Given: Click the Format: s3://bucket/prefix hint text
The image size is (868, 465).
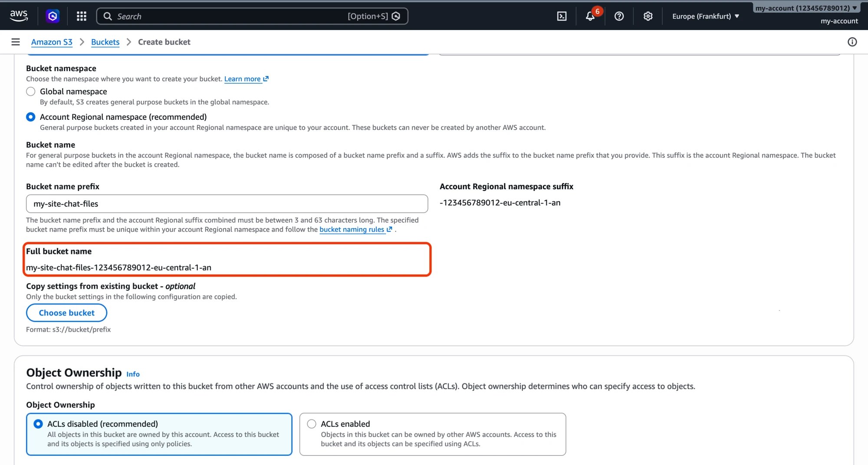Looking at the screenshot, I should pyautogui.click(x=68, y=329).
